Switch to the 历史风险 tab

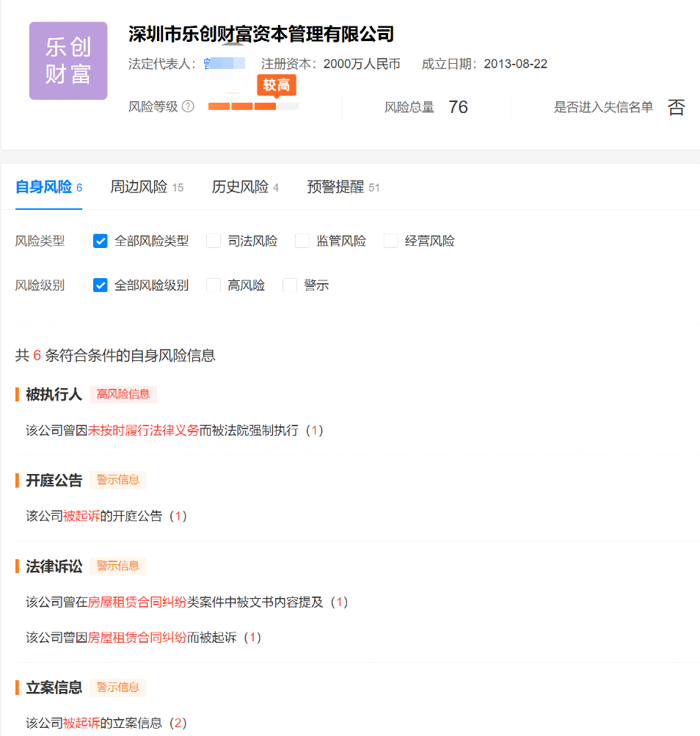coord(245,187)
